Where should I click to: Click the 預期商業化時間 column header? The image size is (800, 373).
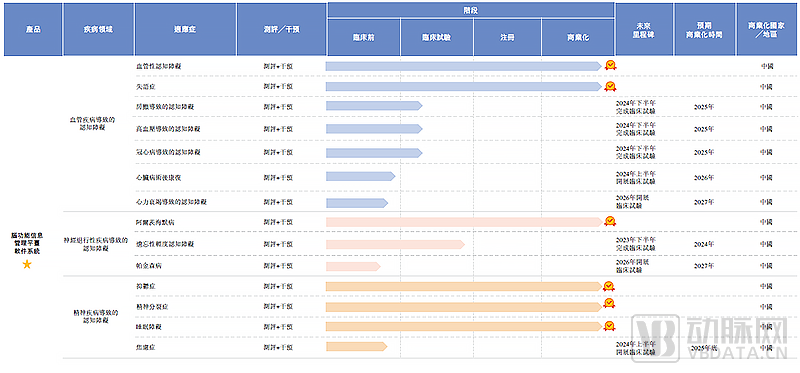click(705, 29)
